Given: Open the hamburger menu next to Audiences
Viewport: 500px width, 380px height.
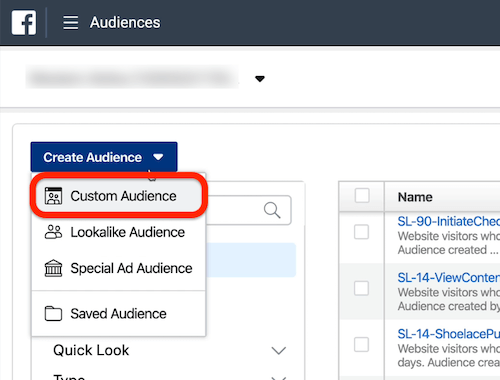Looking at the screenshot, I should pyautogui.click(x=71, y=23).
